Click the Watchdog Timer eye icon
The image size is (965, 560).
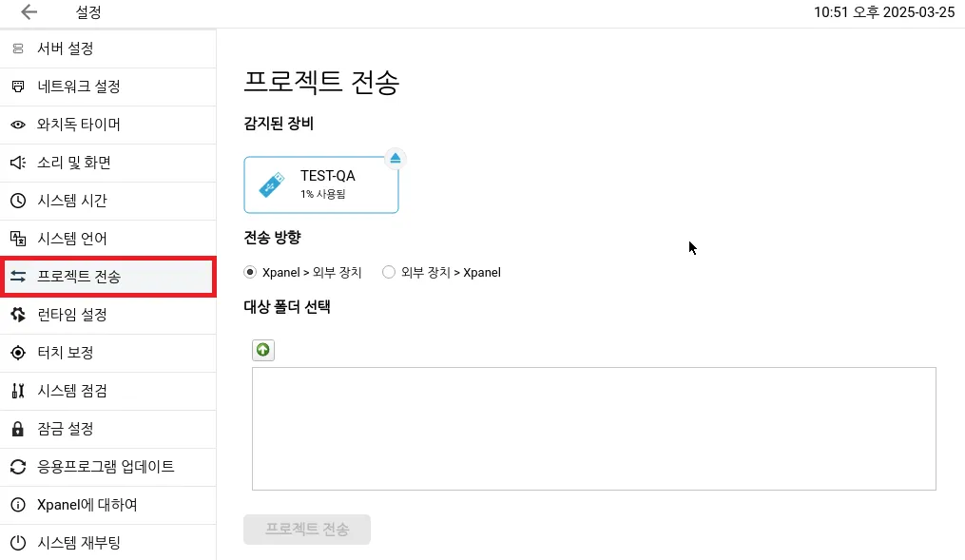[17, 125]
